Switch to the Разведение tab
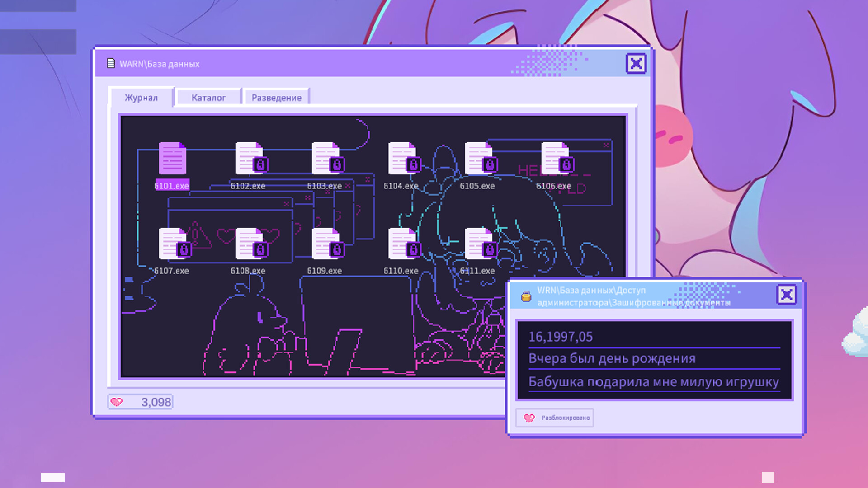The image size is (868, 488). pyautogui.click(x=276, y=98)
